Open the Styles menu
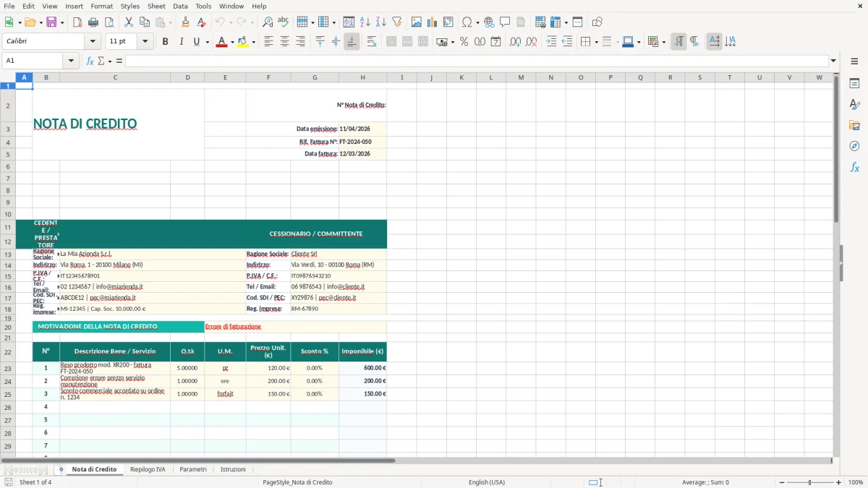The width and height of the screenshot is (868, 488). pos(130,6)
